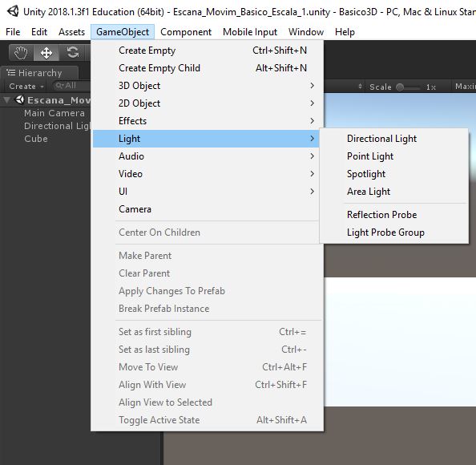
Task: Expand the Video submenu
Action: tap(206, 174)
